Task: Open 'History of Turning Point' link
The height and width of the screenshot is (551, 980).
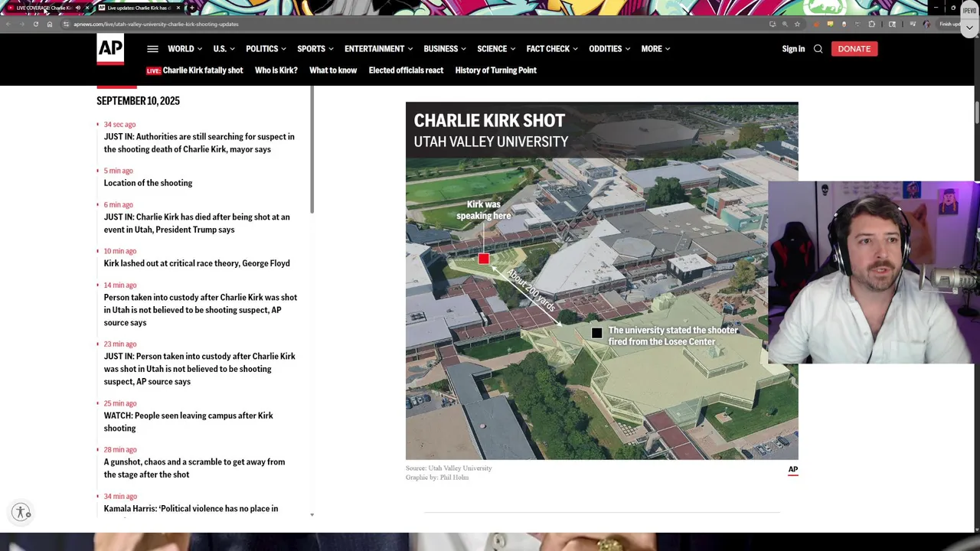Action: 495,70
